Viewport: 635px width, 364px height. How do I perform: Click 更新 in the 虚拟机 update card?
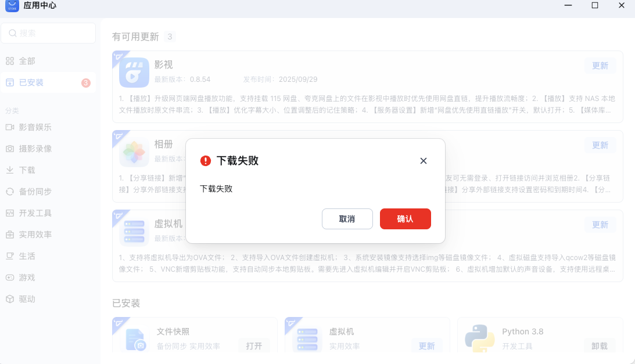coord(600,225)
